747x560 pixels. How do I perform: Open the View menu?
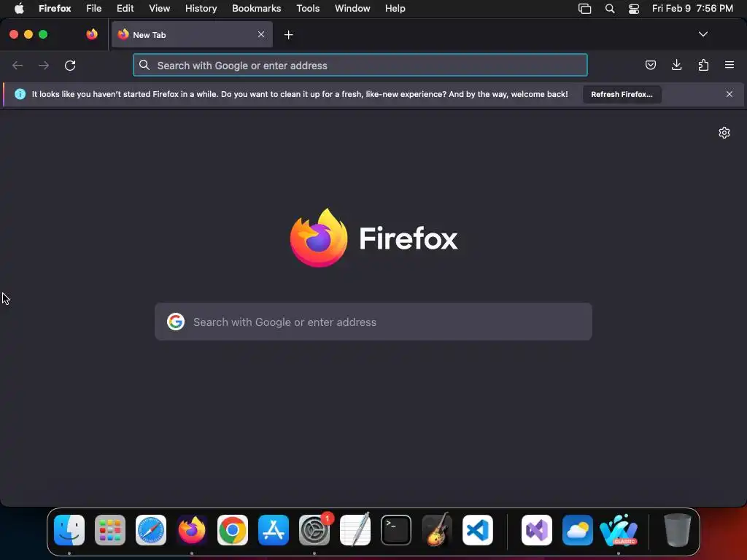[x=159, y=9]
